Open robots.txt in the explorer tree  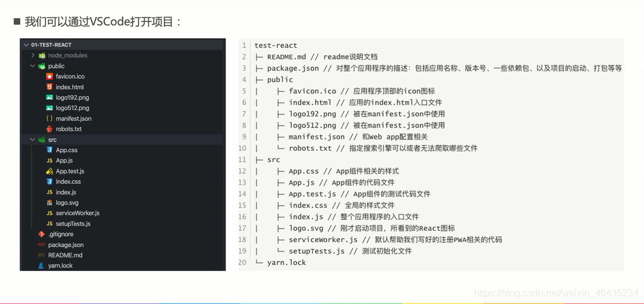tap(68, 129)
